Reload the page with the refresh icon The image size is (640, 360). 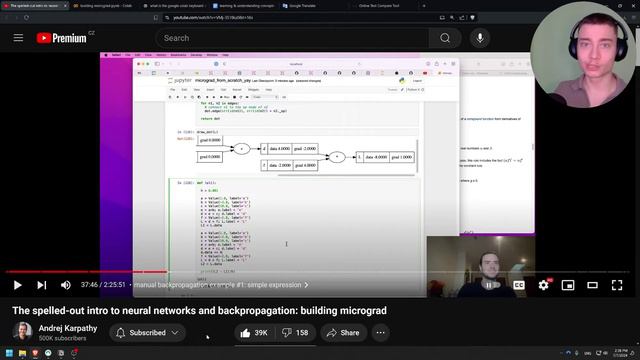[27, 18]
